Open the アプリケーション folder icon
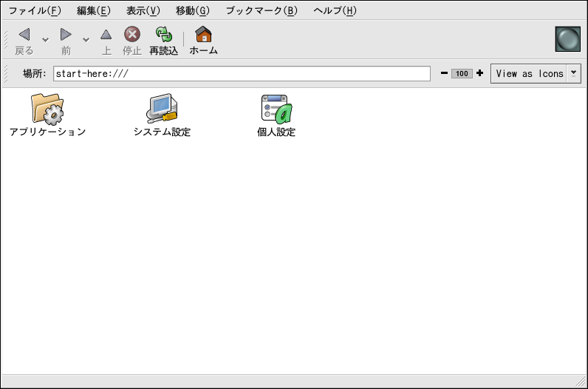The height and width of the screenshot is (389, 588). tap(47, 109)
